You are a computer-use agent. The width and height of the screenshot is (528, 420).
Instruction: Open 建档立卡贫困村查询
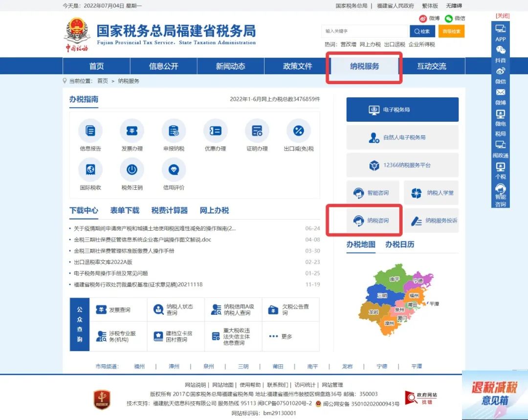pyautogui.click(x=173, y=336)
